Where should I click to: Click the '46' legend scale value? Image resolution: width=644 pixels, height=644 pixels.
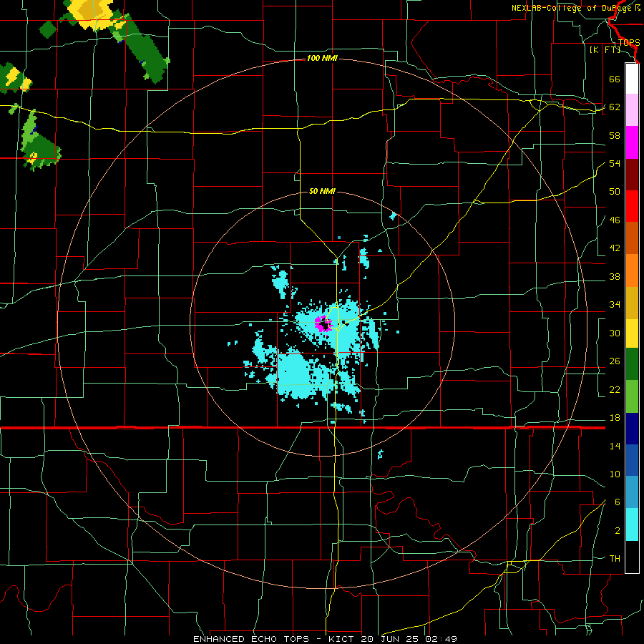point(615,220)
